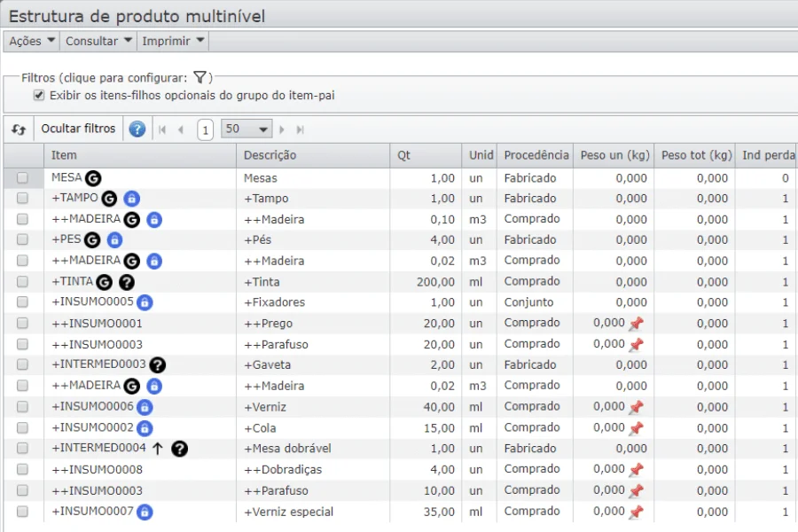Viewport: 798px width, 532px height.
Task: Select the ++INSUMO0008 row checkbox
Action: tap(22, 469)
